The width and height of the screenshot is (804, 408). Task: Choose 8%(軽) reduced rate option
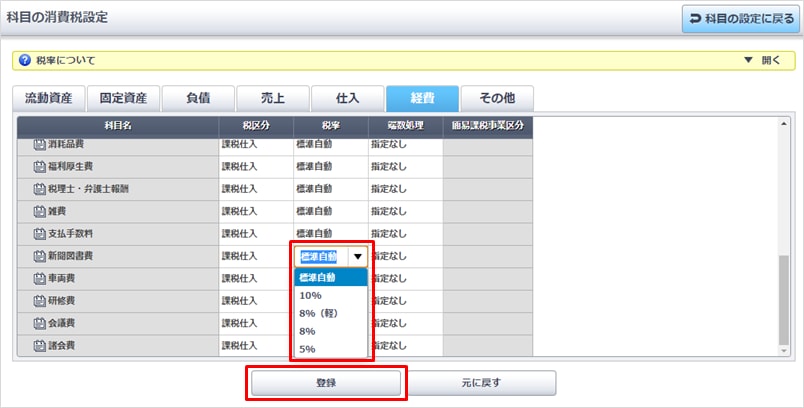tap(319, 313)
